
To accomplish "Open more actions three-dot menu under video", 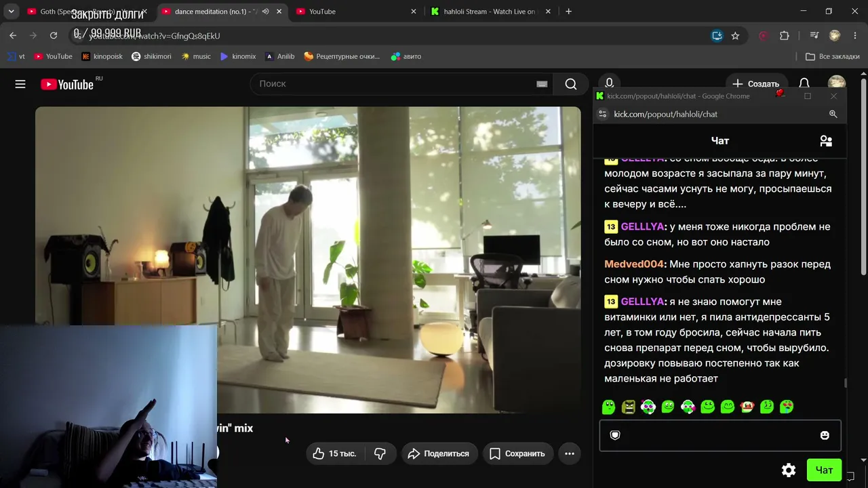I will [x=570, y=453].
